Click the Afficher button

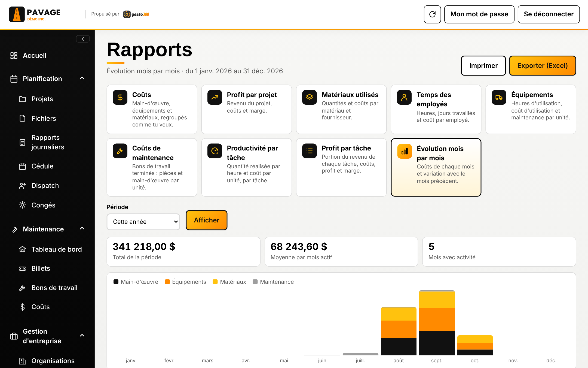click(207, 220)
